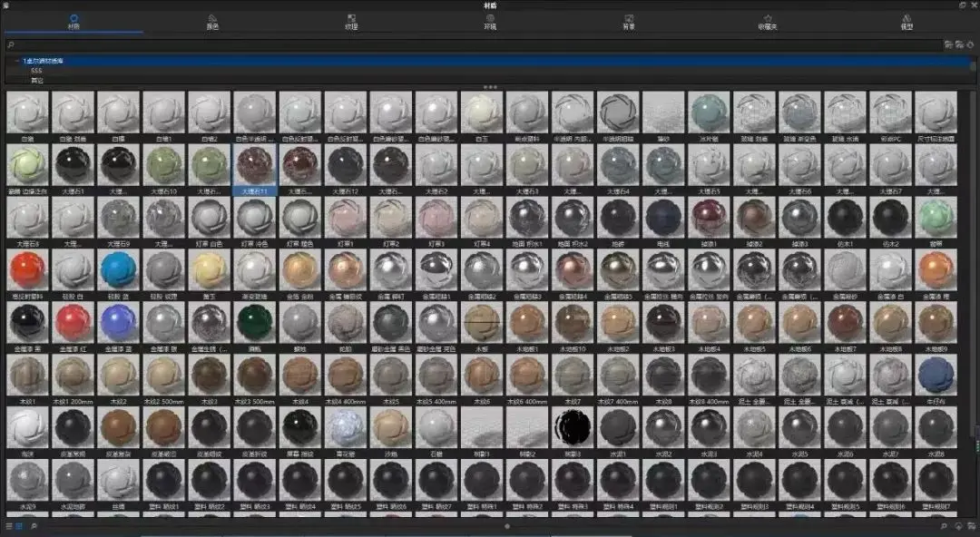The height and width of the screenshot is (537, 980).
Task: Pick the dark green glossy sphere material
Action: [254, 322]
